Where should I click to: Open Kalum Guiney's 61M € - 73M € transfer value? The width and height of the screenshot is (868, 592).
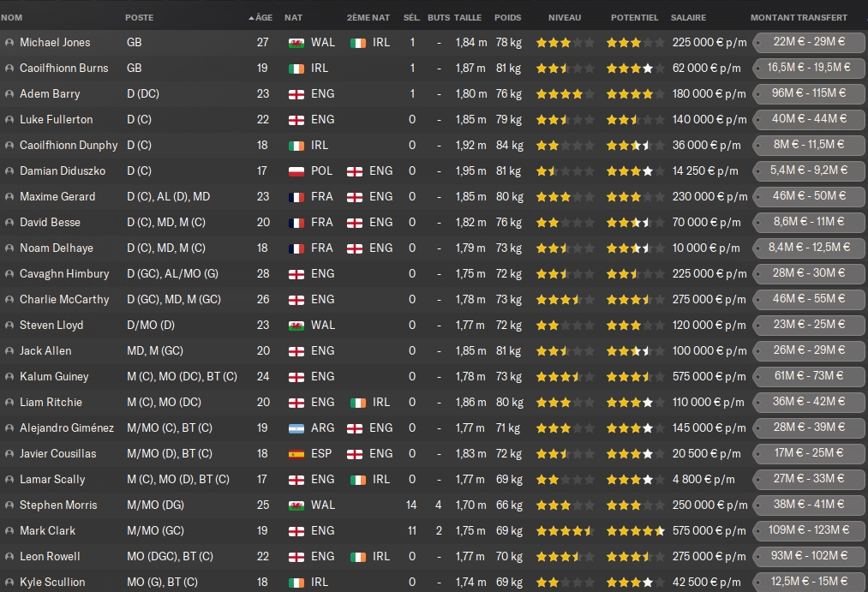pyautogui.click(x=809, y=376)
